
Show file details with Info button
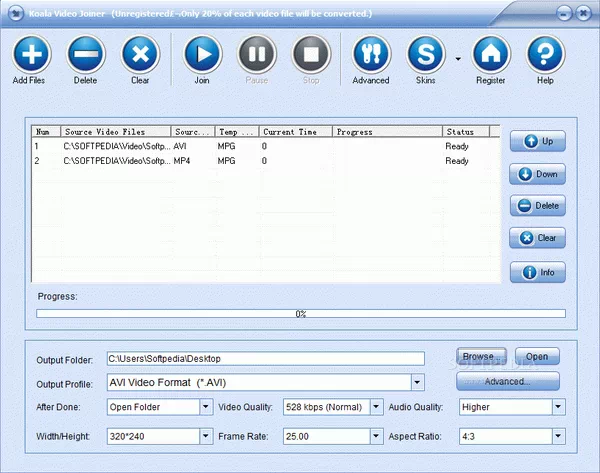pos(537,271)
